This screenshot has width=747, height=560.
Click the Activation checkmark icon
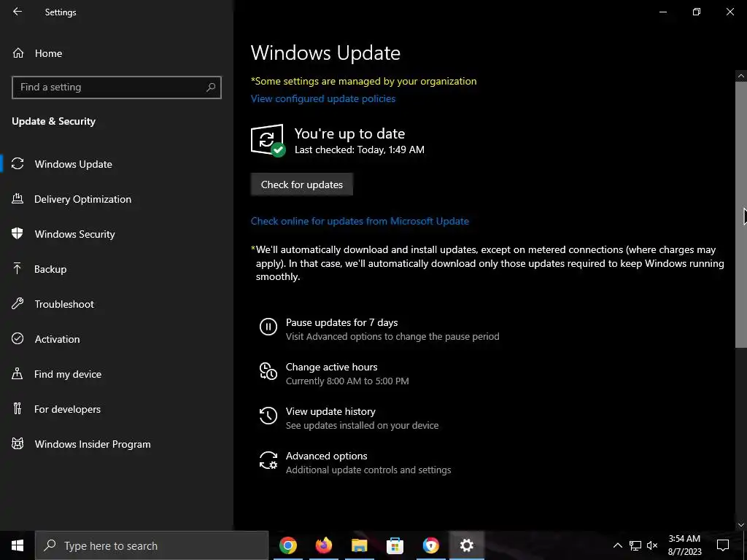point(18,338)
